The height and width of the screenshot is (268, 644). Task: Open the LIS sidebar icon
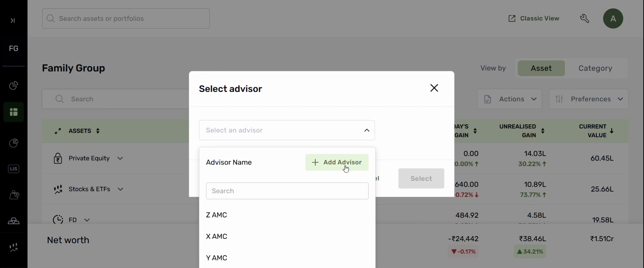point(13,169)
